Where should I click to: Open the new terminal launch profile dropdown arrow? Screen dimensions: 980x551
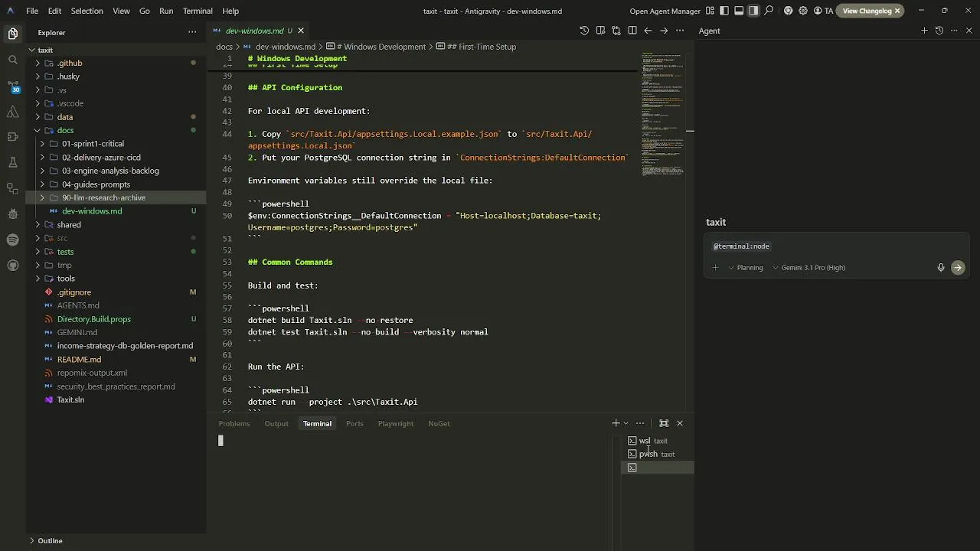coord(626,423)
